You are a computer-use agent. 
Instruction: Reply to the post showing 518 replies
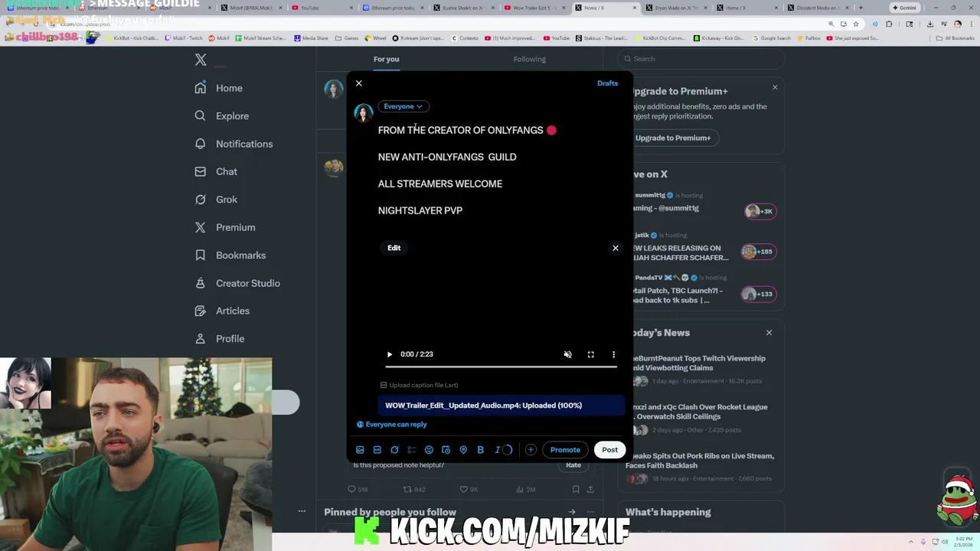tap(358, 489)
